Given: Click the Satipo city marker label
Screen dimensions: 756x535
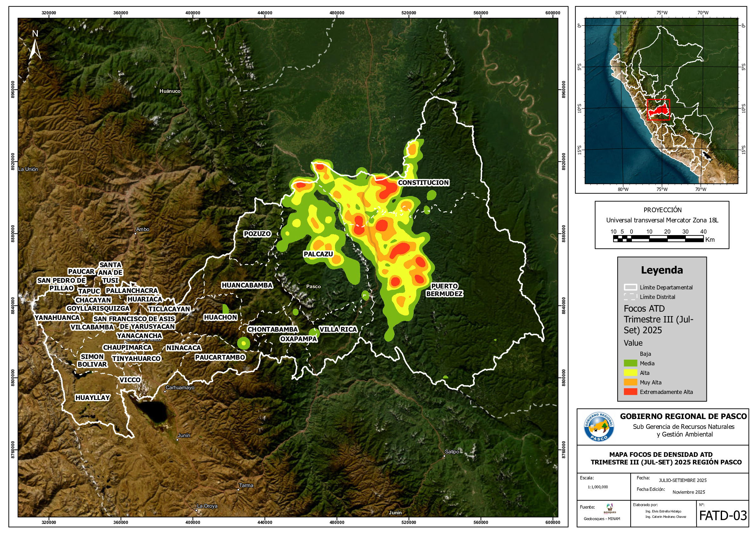Looking at the screenshot, I should pyautogui.click(x=452, y=452).
